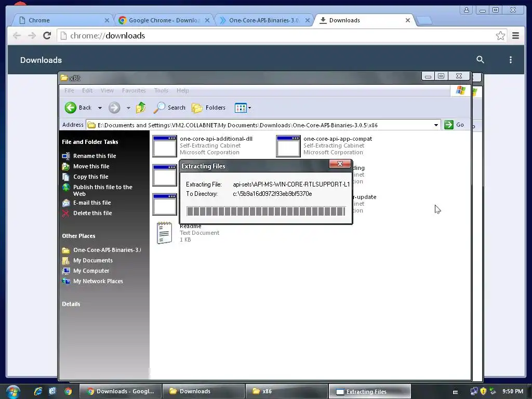Expand the Views button dropdown arrow
Screen dimensions: 532x399
[x=250, y=108]
